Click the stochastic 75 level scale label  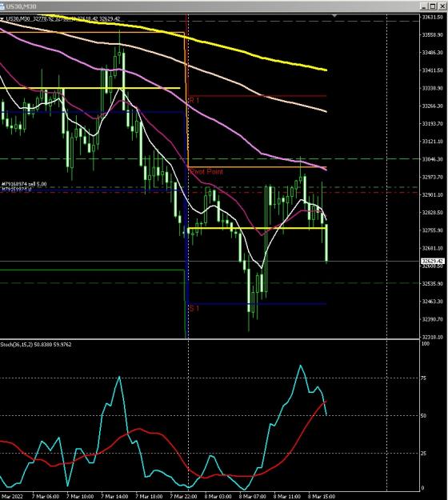coord(423,378)
